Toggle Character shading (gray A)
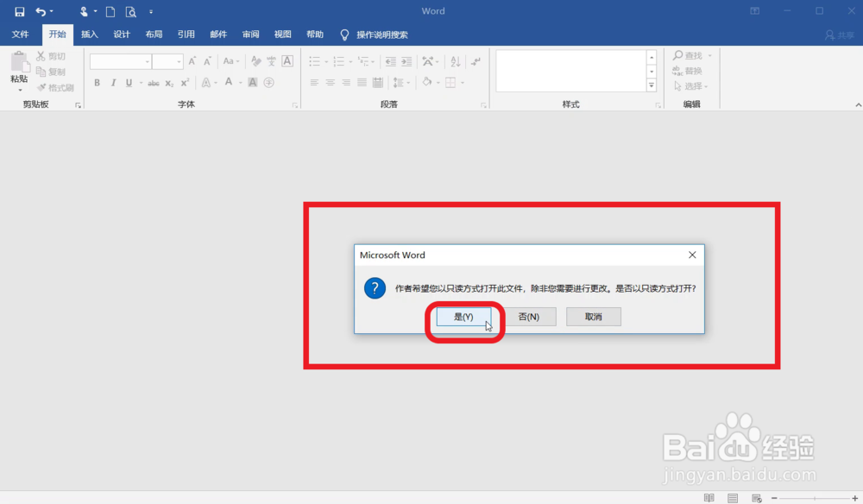The width and height of the screenshot is (863, 504). pyautogui.click(x=253, y=83)
